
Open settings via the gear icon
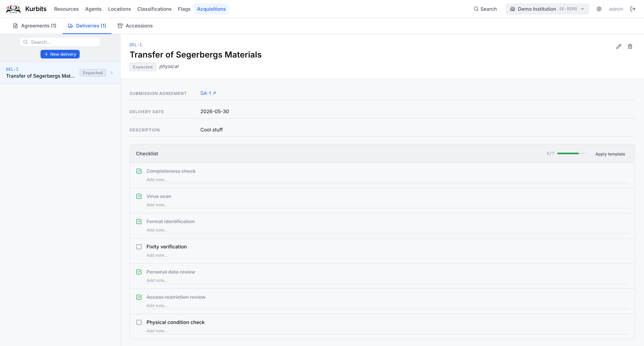tap(599, 9)
